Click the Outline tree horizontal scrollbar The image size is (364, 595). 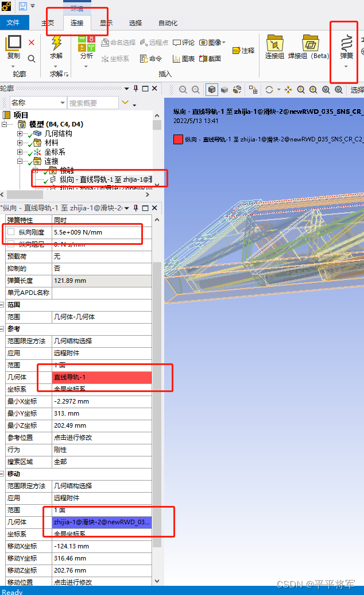tap(25, 195)
